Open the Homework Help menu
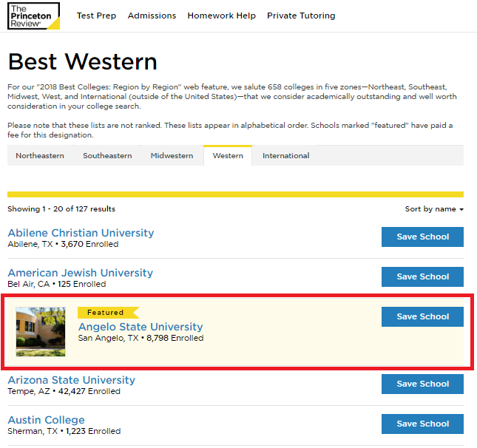Viewport: 477px width, 448px height. coord(221,16)
